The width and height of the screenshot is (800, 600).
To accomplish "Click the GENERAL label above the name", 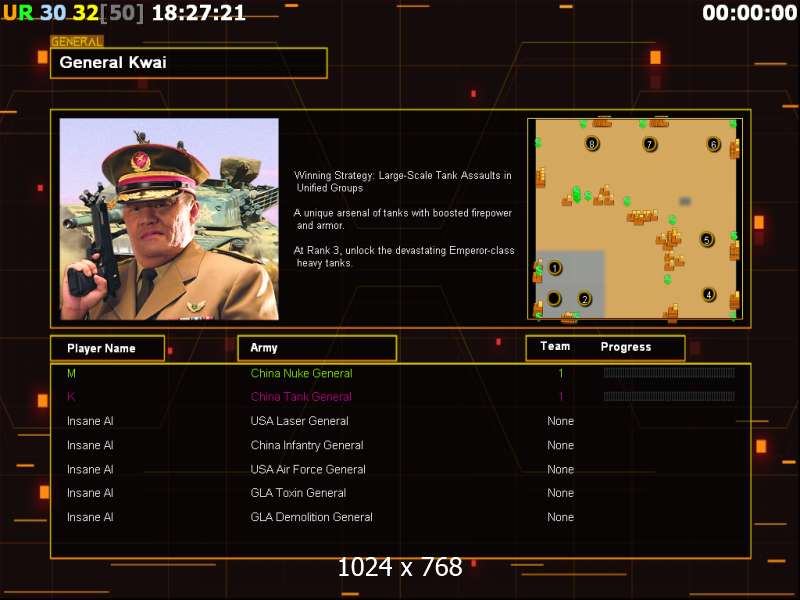I will pos(77,41).
